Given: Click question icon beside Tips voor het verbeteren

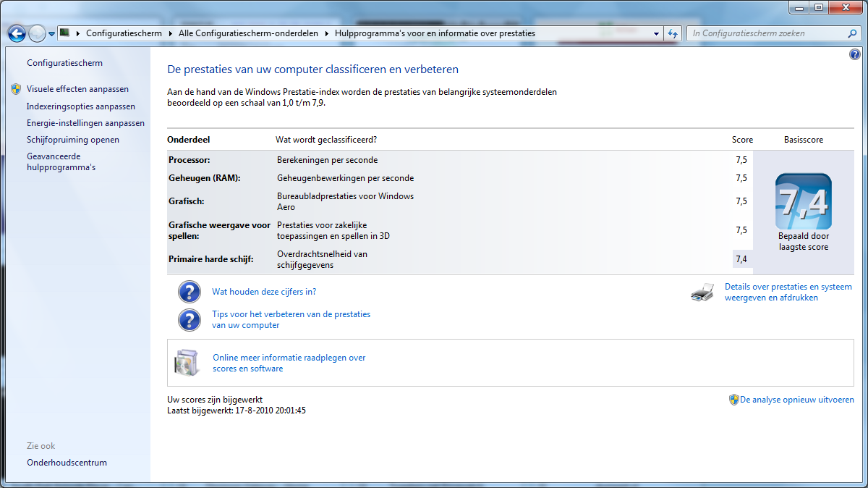Looking at the screenshot, I should pyautogui.click(x=190, y=320).
